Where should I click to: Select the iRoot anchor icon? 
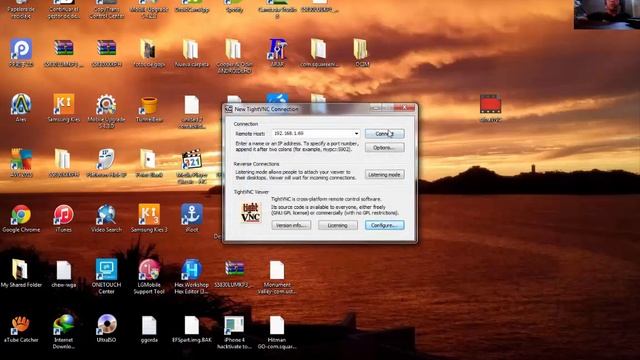pos(191,218)
